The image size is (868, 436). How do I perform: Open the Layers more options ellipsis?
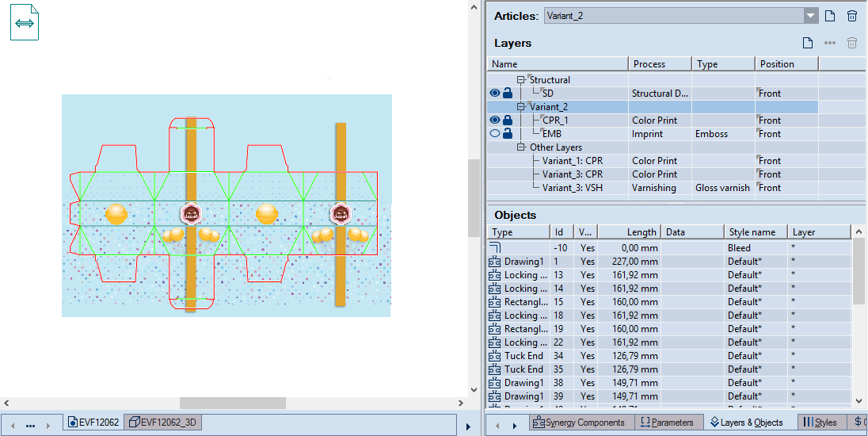830,44
